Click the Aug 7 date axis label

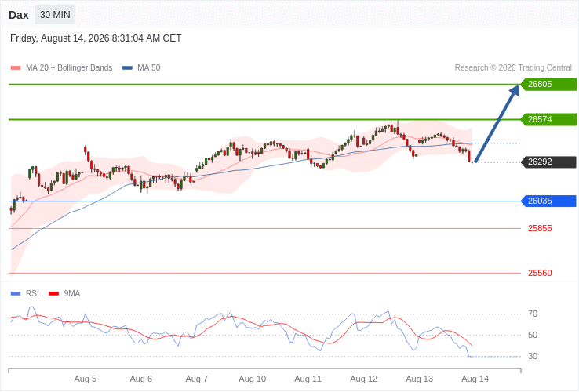(x=197, y=379)
